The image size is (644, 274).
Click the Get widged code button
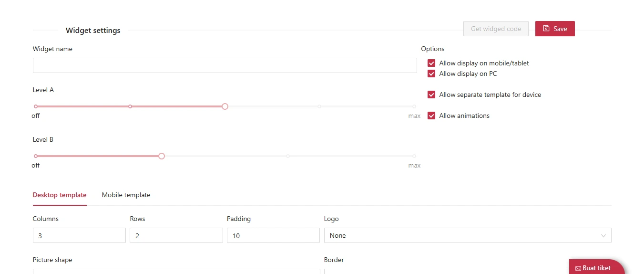(x=496, y=29)
